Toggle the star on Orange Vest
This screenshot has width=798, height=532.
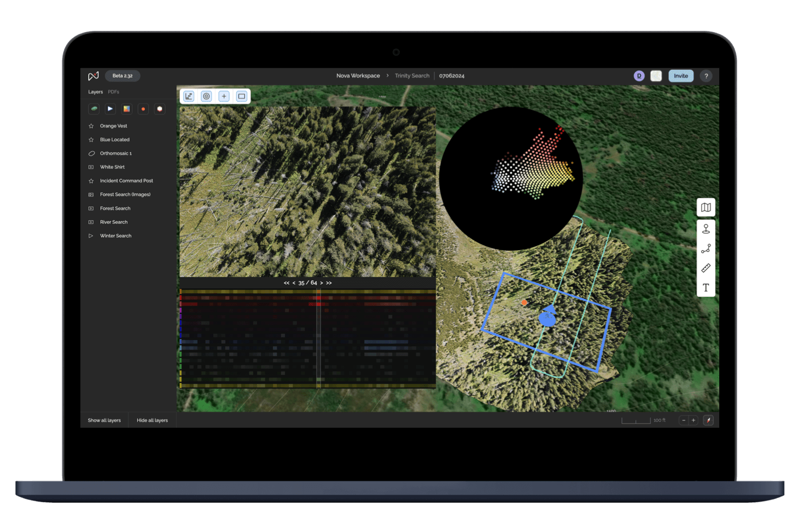coord(91,126)
